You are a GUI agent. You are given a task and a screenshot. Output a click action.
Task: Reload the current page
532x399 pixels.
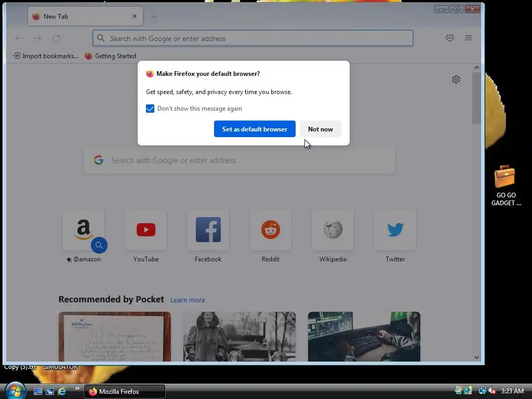pos(56,38)
